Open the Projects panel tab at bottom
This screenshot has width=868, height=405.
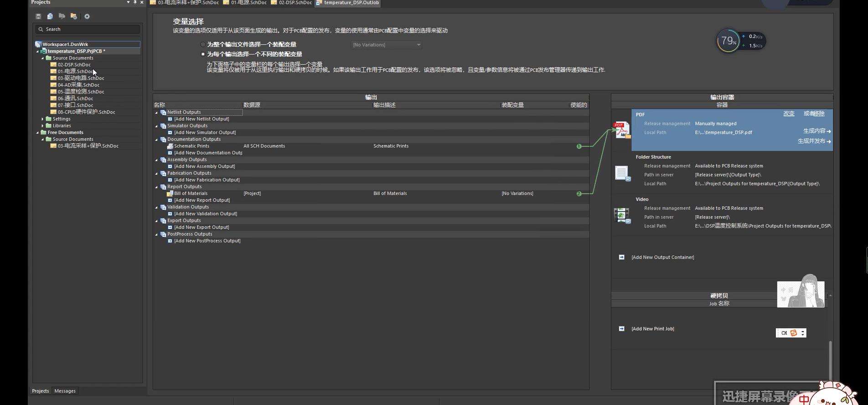tap(40, 391)
